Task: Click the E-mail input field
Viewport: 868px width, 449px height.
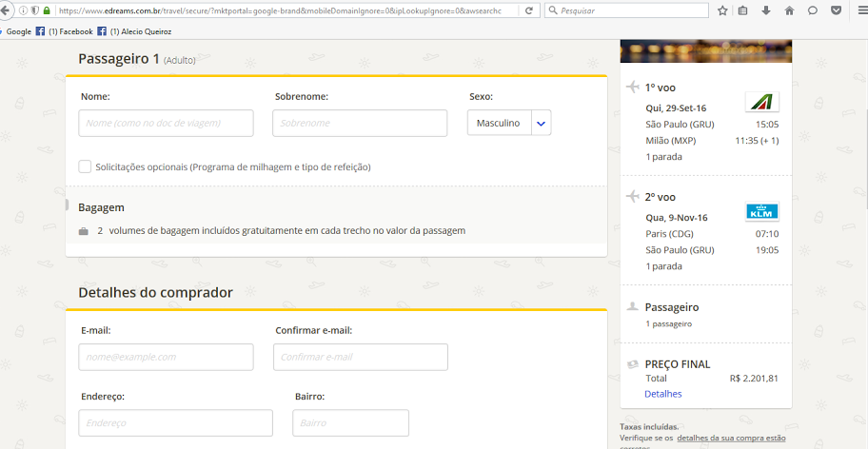Action: point(166,357)
